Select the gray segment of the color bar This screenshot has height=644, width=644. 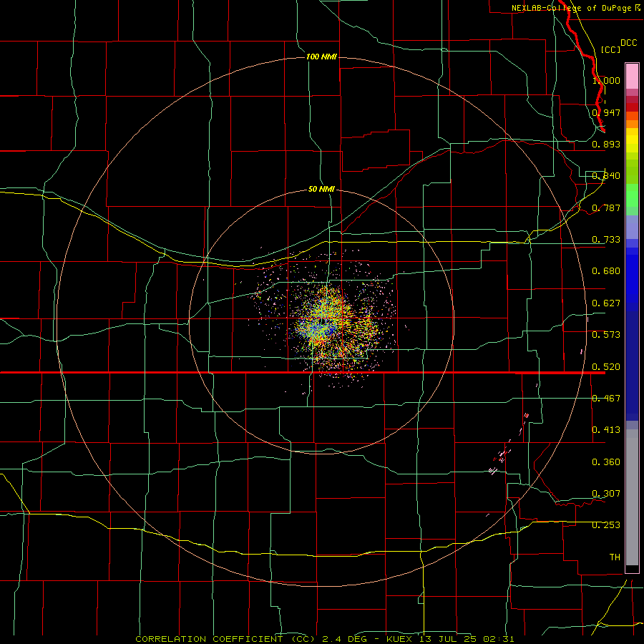[x=632, y=497]
